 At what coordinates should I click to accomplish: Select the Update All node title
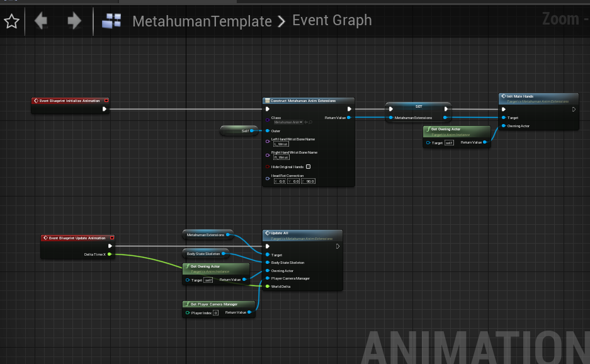point(279,233)
